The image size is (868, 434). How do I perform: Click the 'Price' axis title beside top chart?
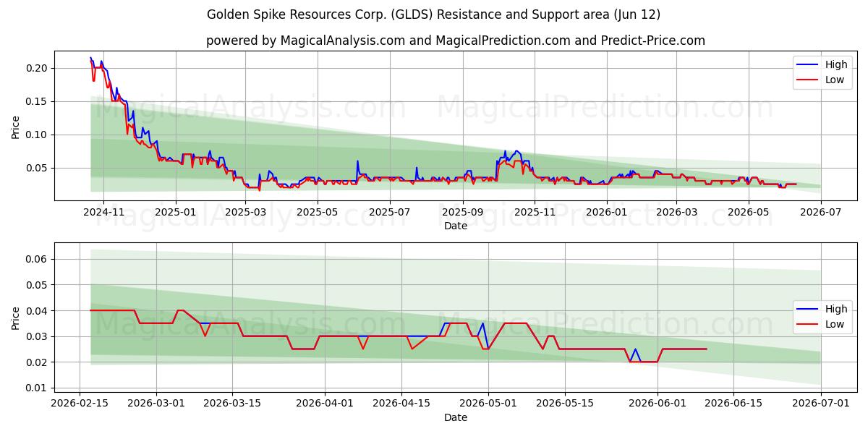(x=16, y=126)
